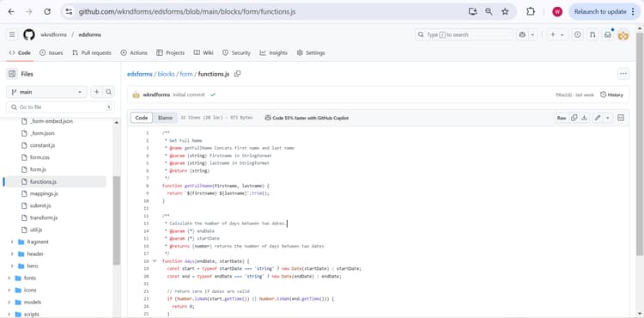
Task: Switch to the Actions tab
Action: pos(134,53)
